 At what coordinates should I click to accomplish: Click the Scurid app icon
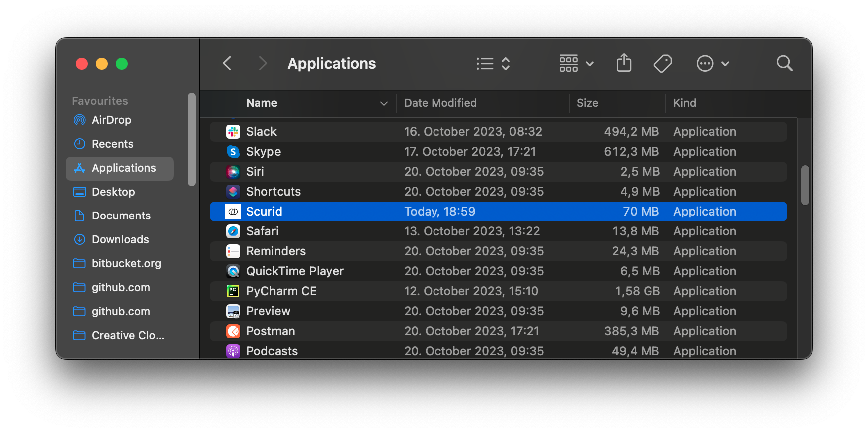tap(233, 212)
